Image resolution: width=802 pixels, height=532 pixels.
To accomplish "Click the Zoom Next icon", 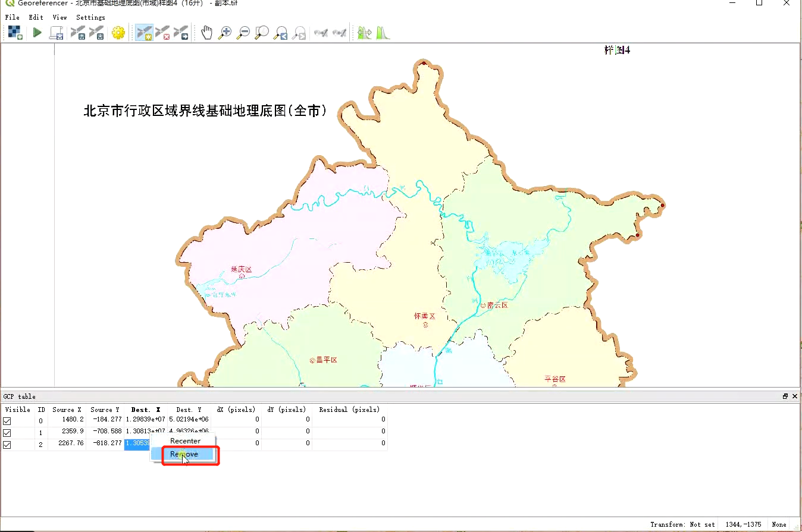I will point(299,33).
